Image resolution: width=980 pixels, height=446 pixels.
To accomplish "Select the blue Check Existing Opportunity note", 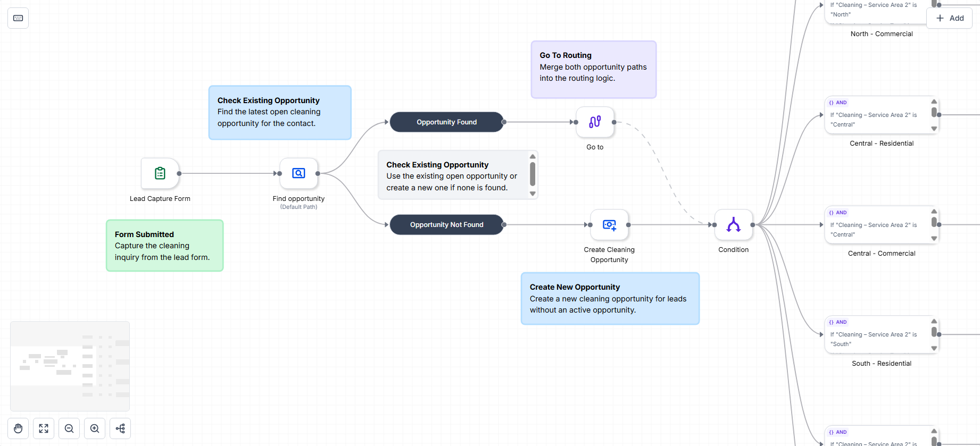I will 280,113.
